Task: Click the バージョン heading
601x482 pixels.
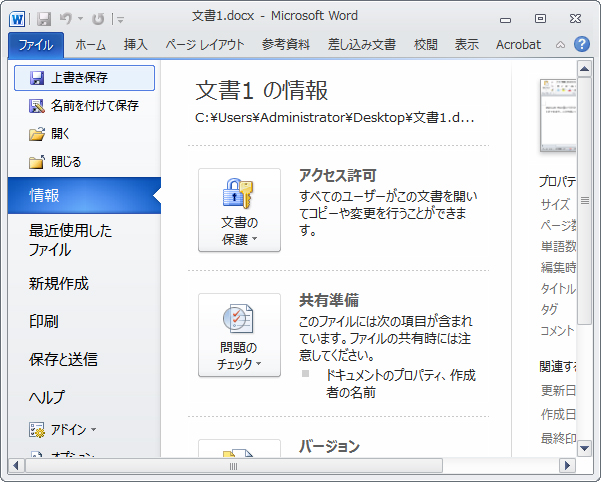Action: (329, 446)
